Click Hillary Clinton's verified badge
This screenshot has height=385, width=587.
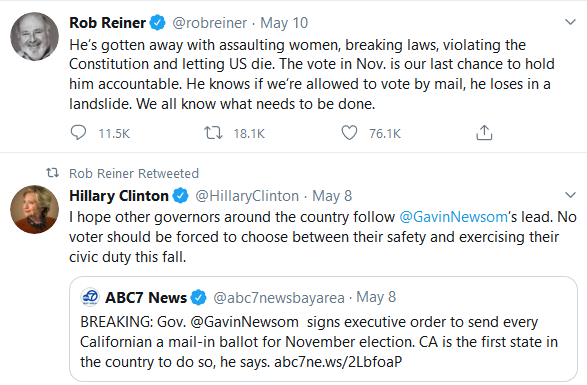[180, 196]
